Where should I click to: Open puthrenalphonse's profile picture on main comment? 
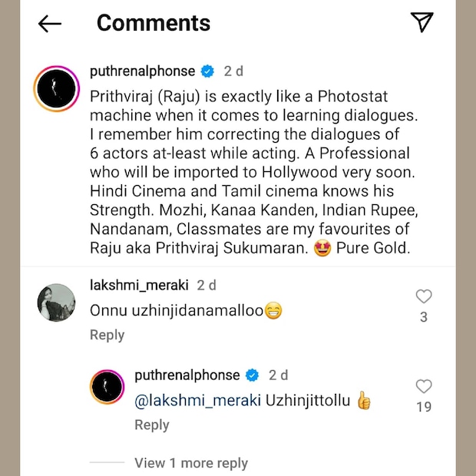[x=58, y=89]
